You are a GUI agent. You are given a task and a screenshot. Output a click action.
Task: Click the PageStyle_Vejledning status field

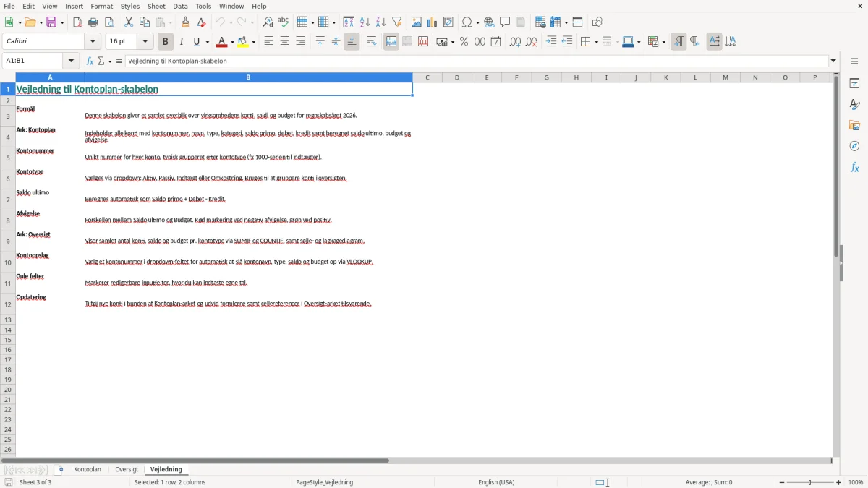(324, 482)
